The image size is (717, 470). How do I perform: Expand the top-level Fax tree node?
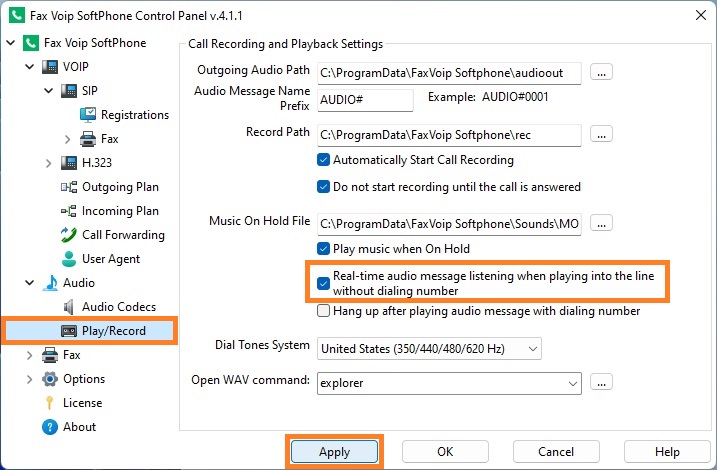(30, 355)
